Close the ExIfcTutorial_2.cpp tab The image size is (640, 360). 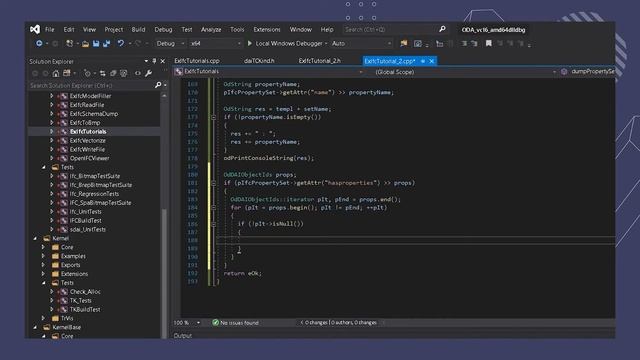pyautogui.click(x=431, y=61)
